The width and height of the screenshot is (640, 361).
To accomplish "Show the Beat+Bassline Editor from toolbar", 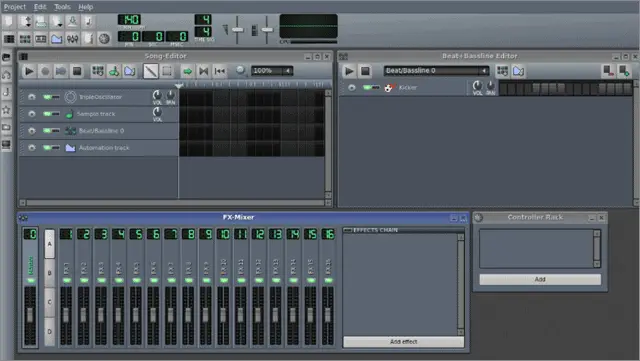I will 25,39.
